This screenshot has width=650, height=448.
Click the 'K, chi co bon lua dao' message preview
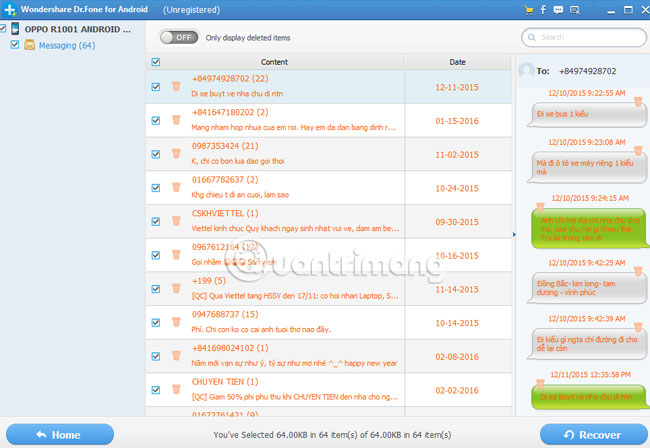click(x=238, y=161)
